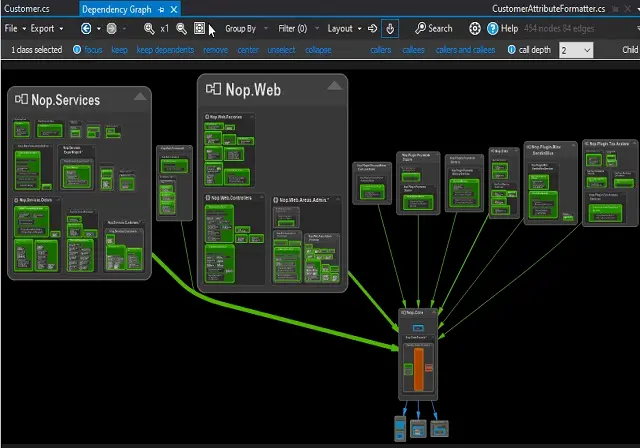Select the Dependency Graph tab
Screen dimensions: 640x448
click(x=117, y=9)
